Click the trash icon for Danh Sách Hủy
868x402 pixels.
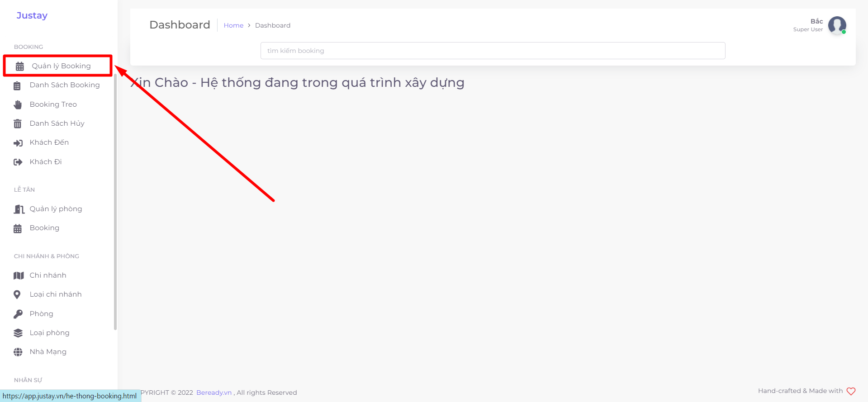(x=18, y=124)
